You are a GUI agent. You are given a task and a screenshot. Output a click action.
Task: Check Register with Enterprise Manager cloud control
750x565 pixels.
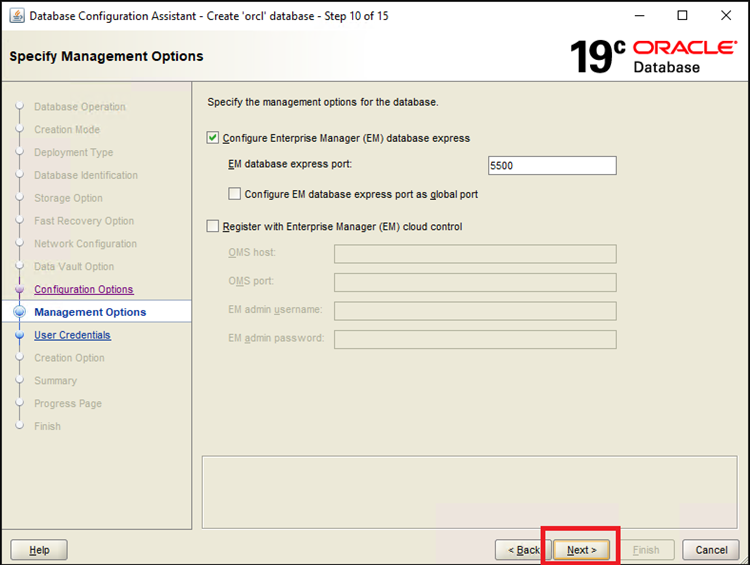point(212,226)
